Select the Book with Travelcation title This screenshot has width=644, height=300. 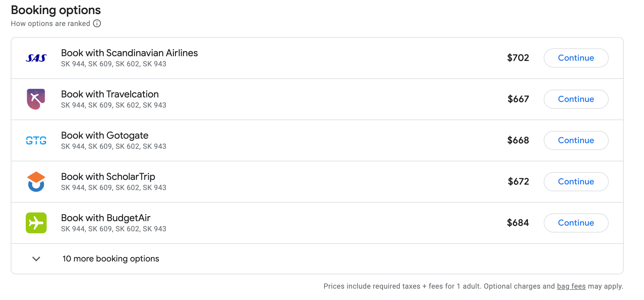pos(110,94)
